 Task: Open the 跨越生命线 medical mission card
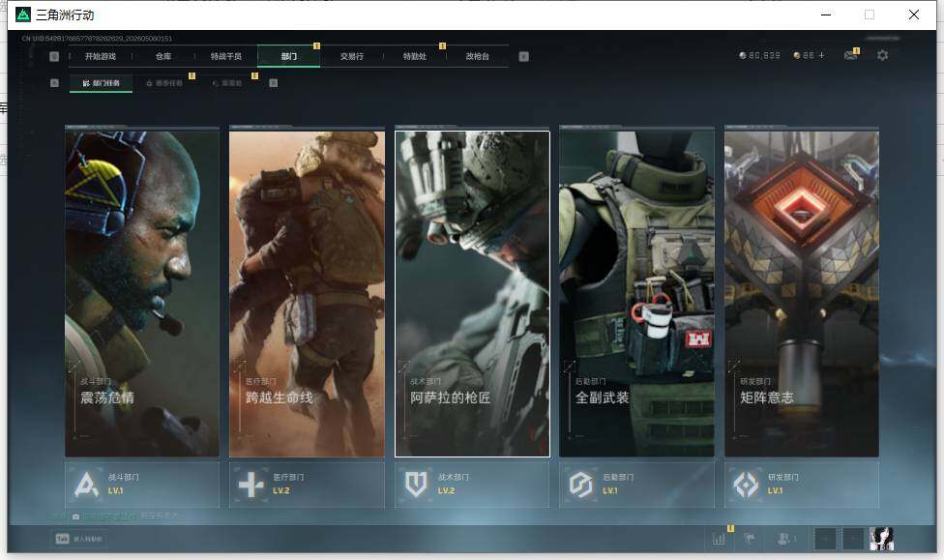(307, 294)
